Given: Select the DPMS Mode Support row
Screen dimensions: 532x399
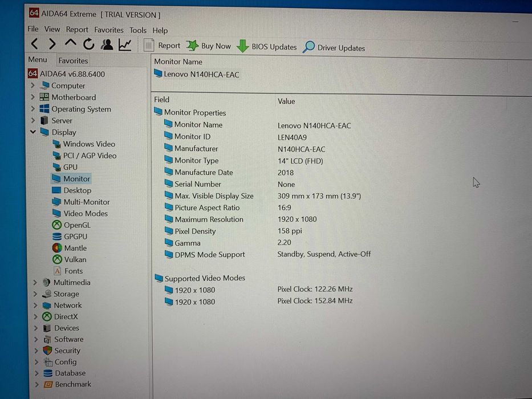Looking at the screenshot, I should click(268, 254).
